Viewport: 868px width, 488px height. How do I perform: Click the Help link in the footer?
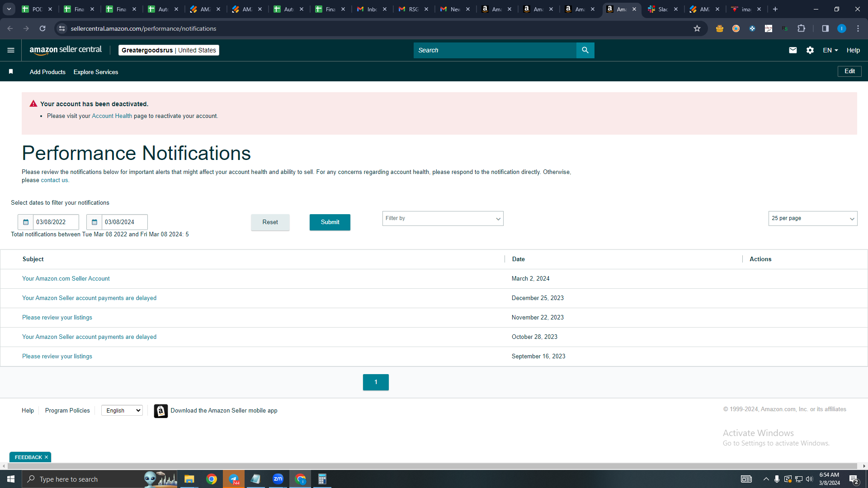28,411
